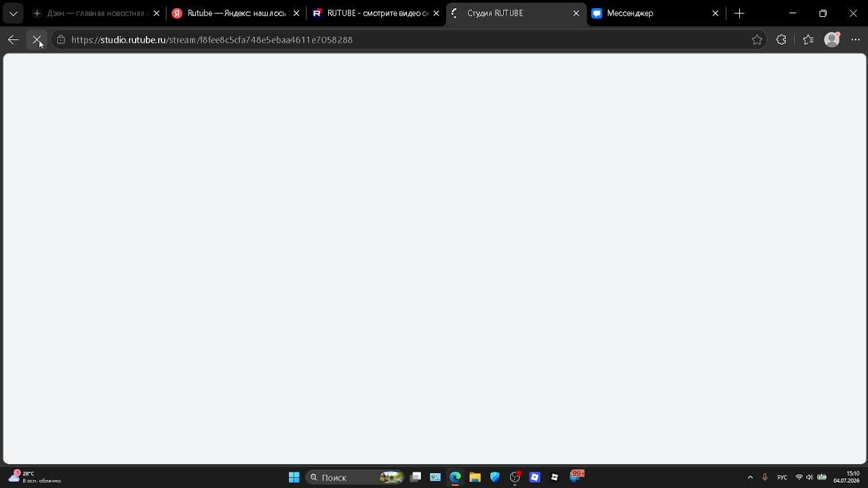The height and width of the screenshot is (488, 868).
Task: Open the volume tray icon
Action: (x=810, y=477)
